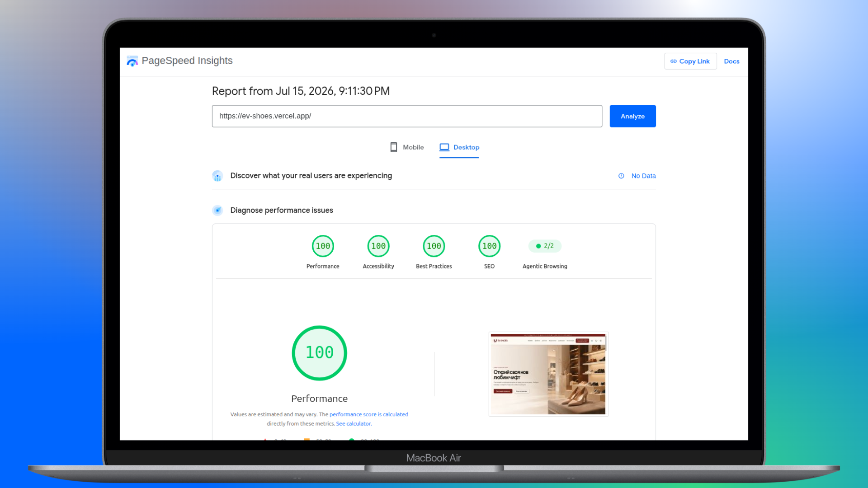Image resolution: width=868 pixels, height=488 pixels.
Task: Click the SEO category label
Action: (489, 267)
